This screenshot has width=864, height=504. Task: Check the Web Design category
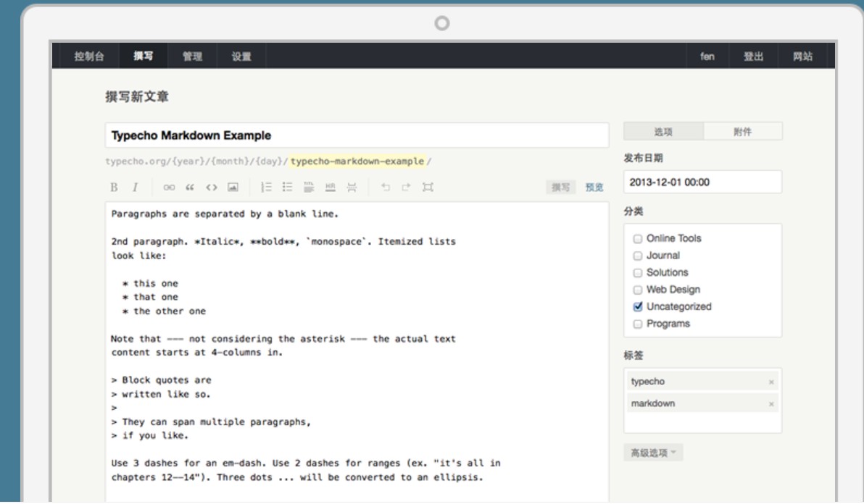(638, 290)
